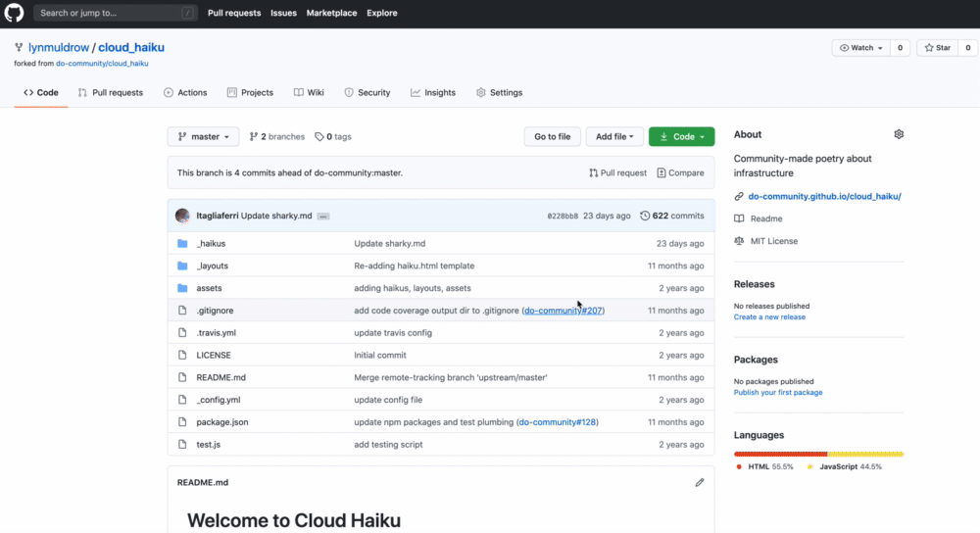The height and width of the screenshot is (533, 980).
Task: Click Publish your first package
Action: click(x=778, y=393)
